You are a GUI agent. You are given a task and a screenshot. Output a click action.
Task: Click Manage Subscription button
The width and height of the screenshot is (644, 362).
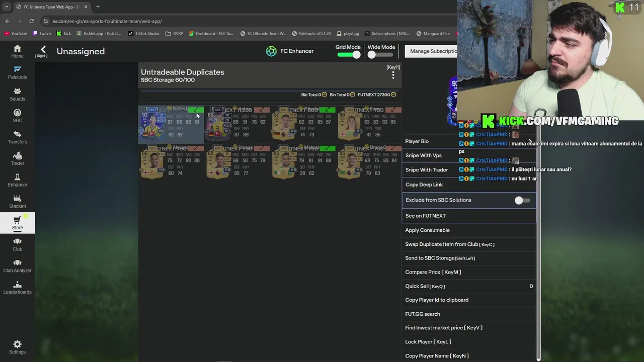pos(432,51)
